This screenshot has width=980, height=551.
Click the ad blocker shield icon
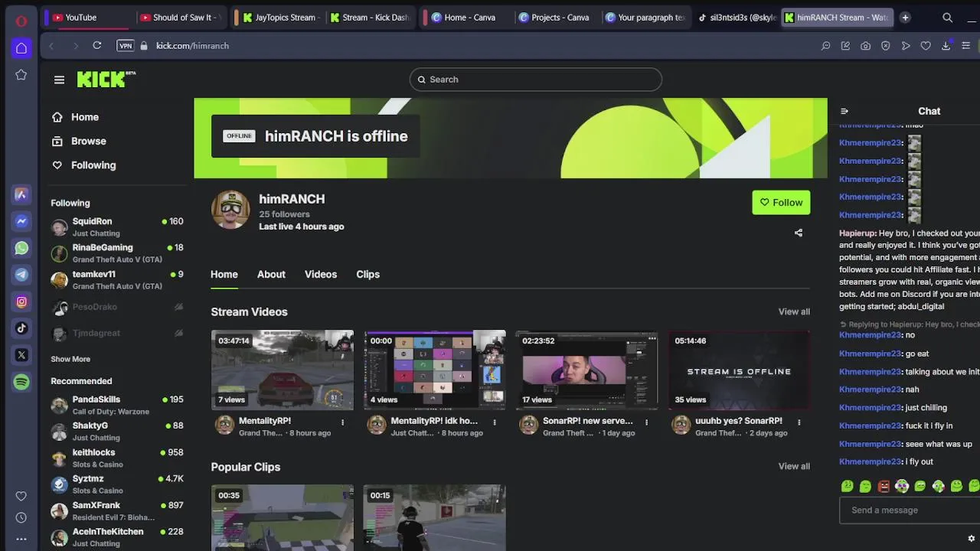pos(886,46)
